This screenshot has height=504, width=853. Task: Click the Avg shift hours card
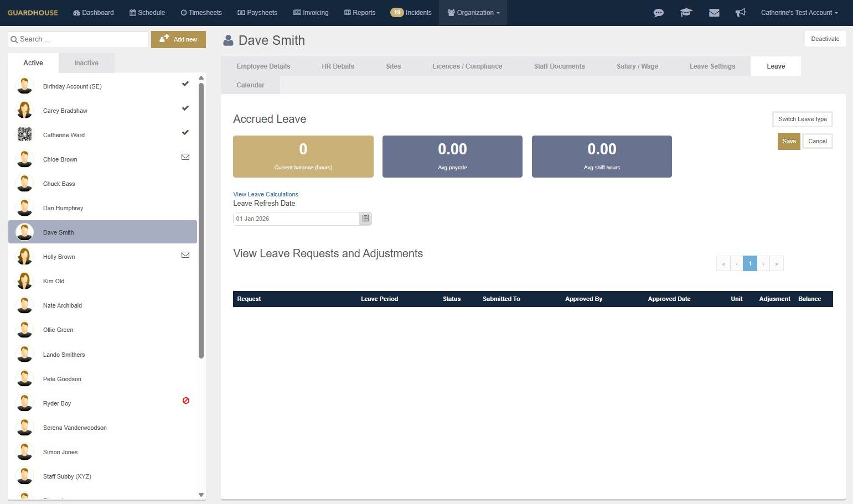tap(602, 157)
